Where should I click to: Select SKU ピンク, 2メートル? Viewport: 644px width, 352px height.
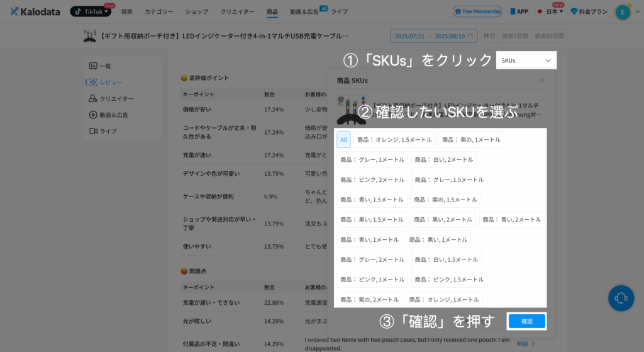(x=372, y=179)
